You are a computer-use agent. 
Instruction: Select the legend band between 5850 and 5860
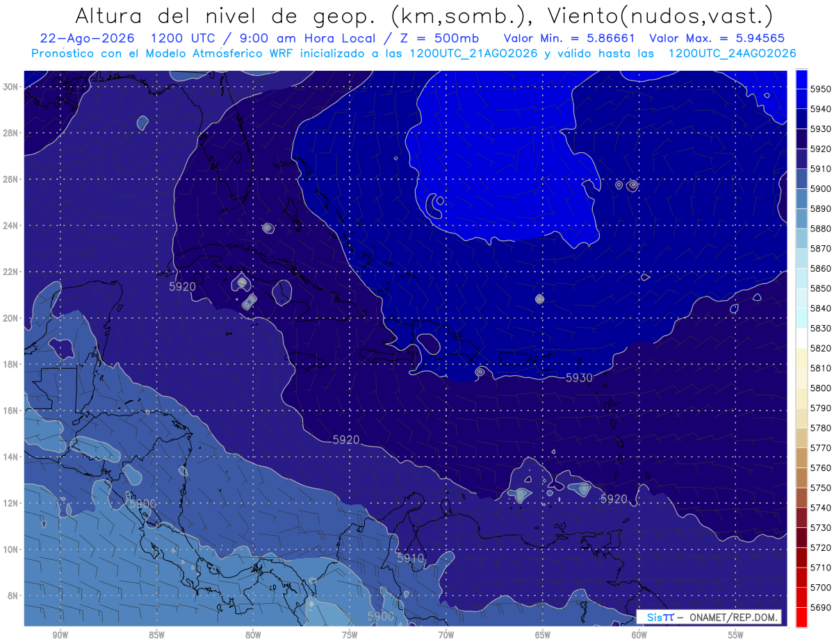coord(801,278)
